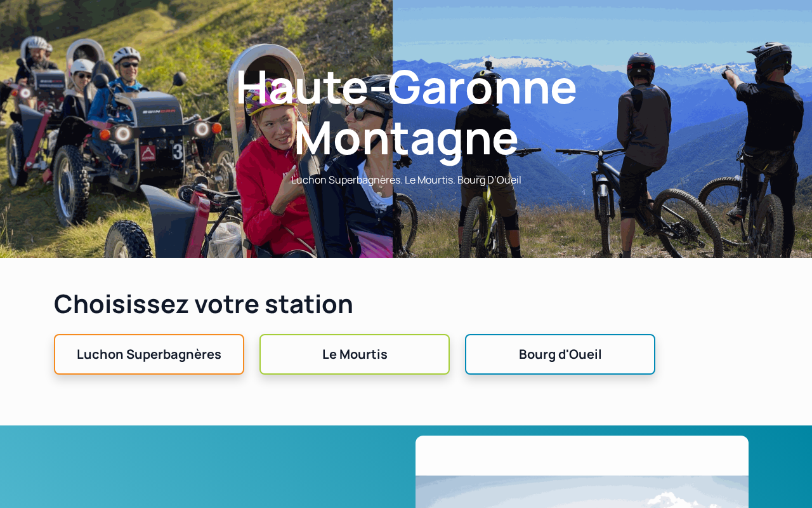Click the number 3 plate on the buggy

pyautogui.click(x=178, y=151)
